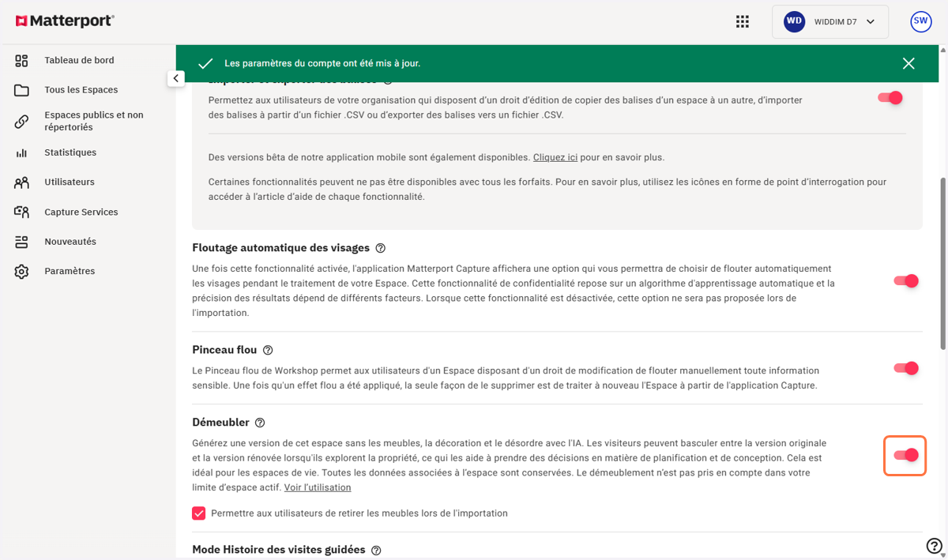Turn off the Démeubler switch

tap(906, 455)
